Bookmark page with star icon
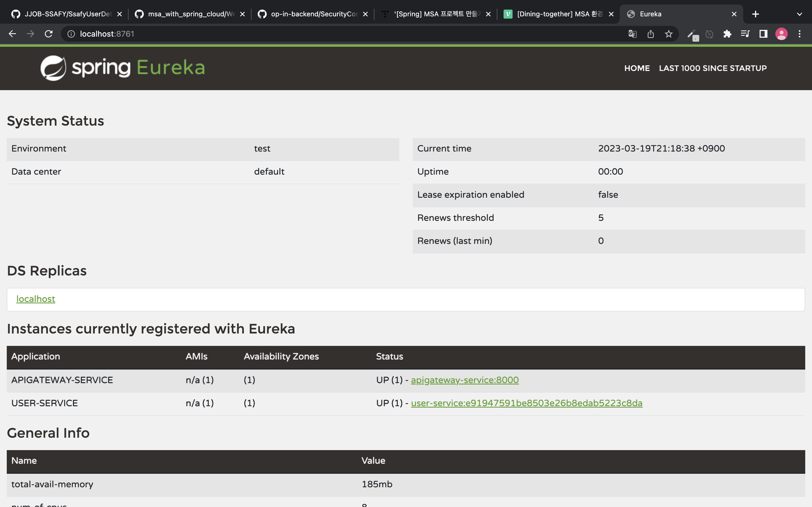This screenshot has width=812, height=507. (x=668, y=34)
